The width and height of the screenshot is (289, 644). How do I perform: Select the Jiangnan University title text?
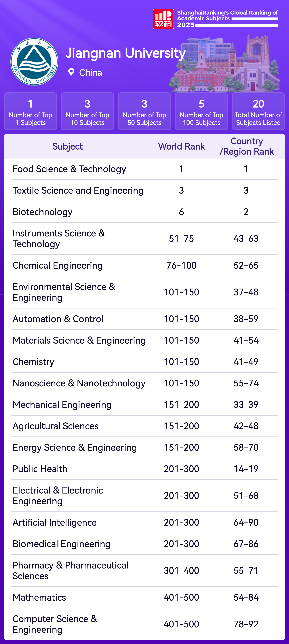(x=125, y=53)
